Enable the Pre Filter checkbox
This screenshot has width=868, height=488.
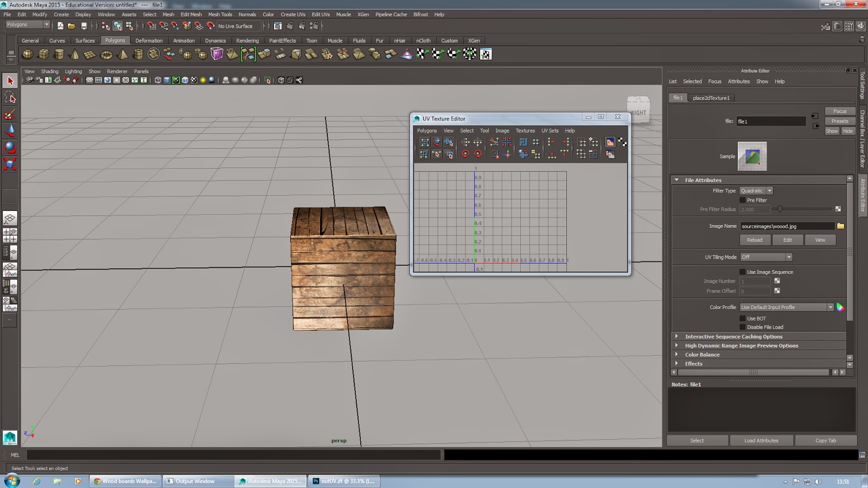coord(743,200)
